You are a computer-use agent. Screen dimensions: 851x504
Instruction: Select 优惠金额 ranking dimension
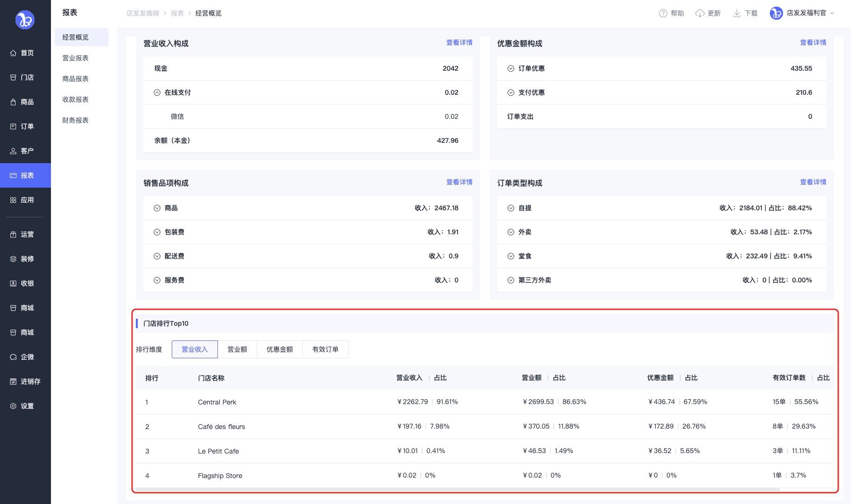[x=279, y=349]
